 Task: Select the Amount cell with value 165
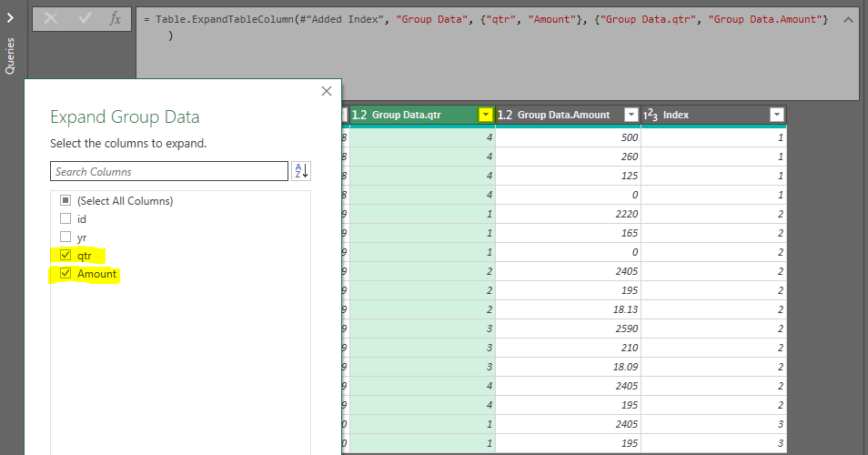(x=568, y=233)
